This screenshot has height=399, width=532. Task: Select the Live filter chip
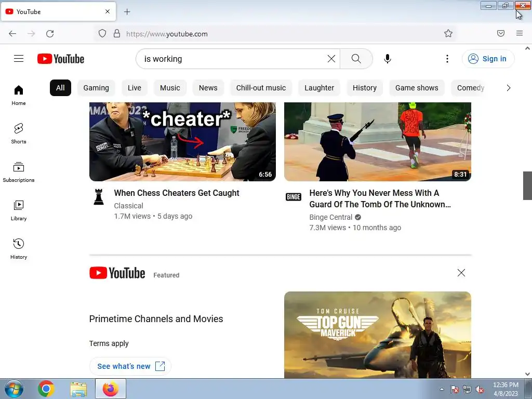click(x=135, y=88)
